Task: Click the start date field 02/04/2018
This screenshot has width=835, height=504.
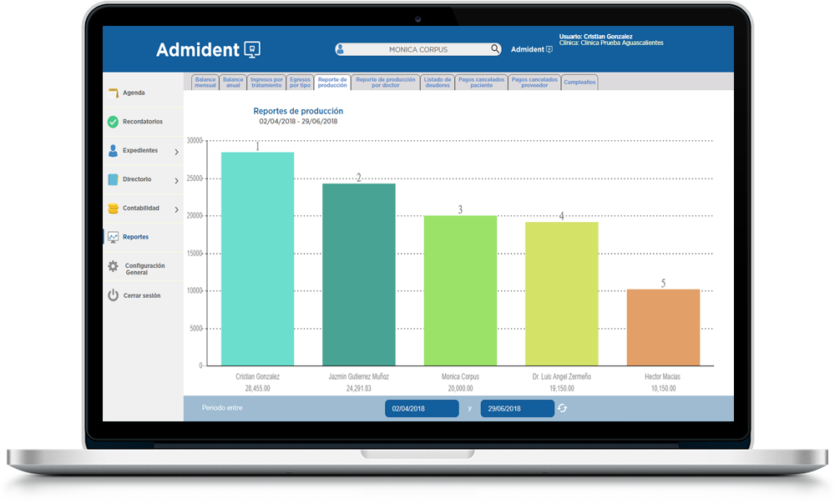Action: point(422,409)
